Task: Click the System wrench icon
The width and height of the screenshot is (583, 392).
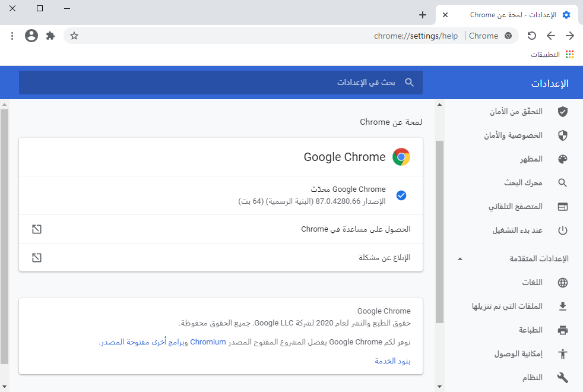Action: click(x=563, y=378)
